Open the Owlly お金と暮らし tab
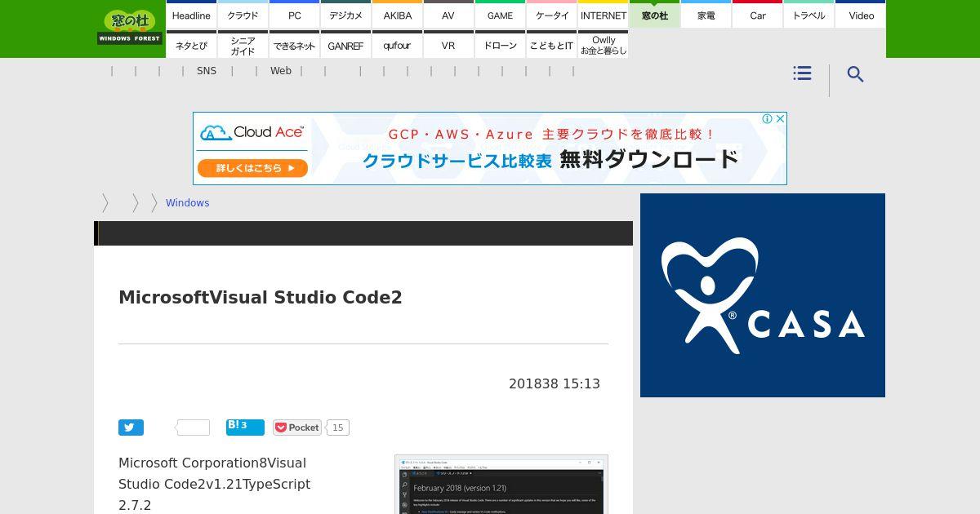The width and height of the screenshot is (980, 514). pyautogui.click(x=603, y=45)
